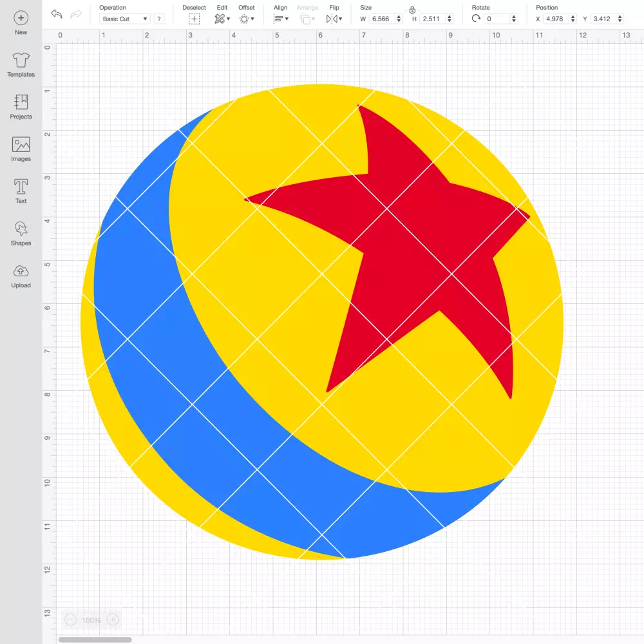644x644 pixels.
Task: Adjust the Y position stepper arrows
Action: pyautogui.click(x=620, y=19)
